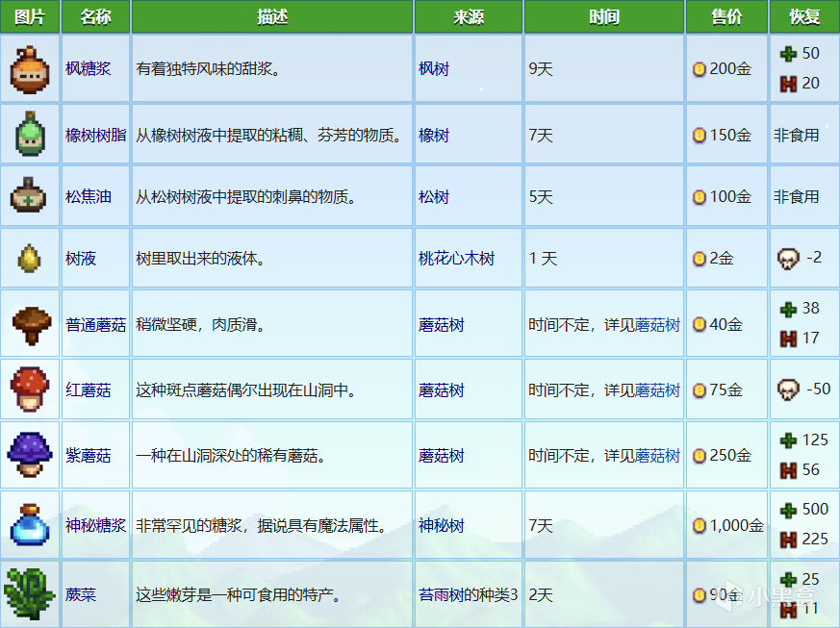Image resolution: width=840 pixels, height=628 pixels.
Task: Click the health icon beside 225 in 神秘糖浆 row
Action: pyautogui.click(x=788, y=540)
